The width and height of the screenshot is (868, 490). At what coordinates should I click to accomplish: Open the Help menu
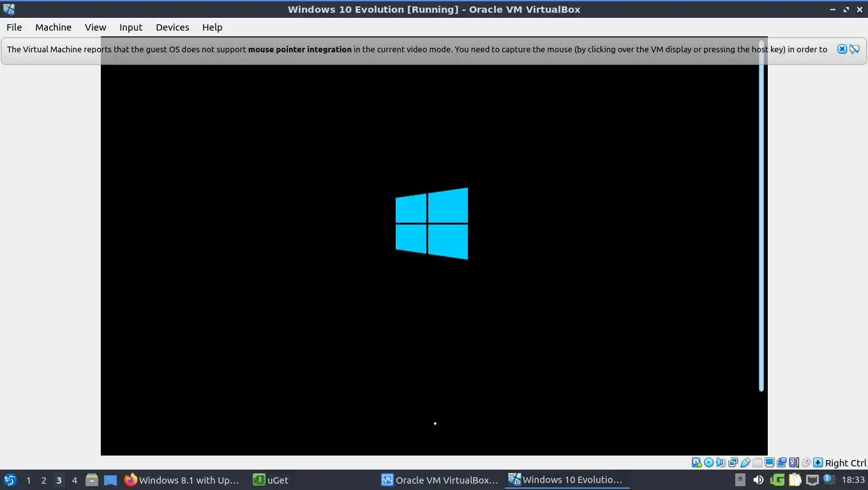coord(212,27)
